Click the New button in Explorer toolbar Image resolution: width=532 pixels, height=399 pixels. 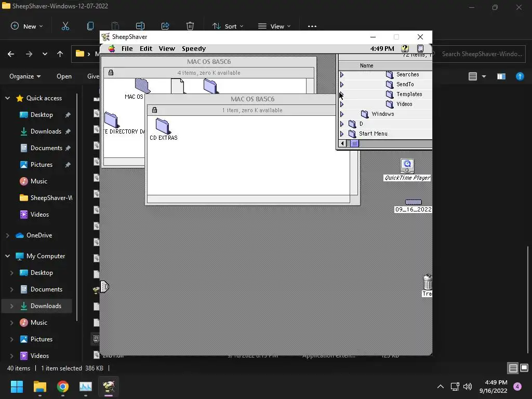click(x=27, y=26)
